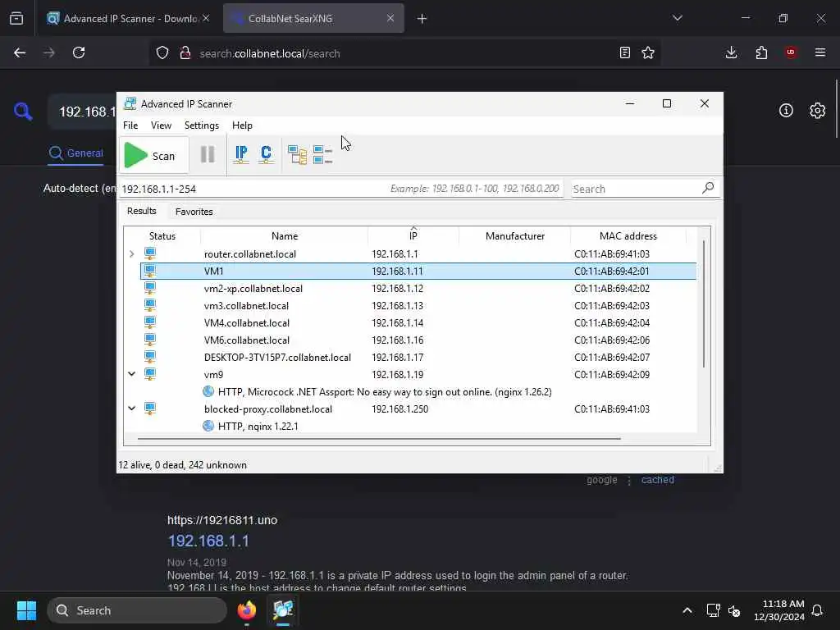Select the Results tab

[141, 211]
